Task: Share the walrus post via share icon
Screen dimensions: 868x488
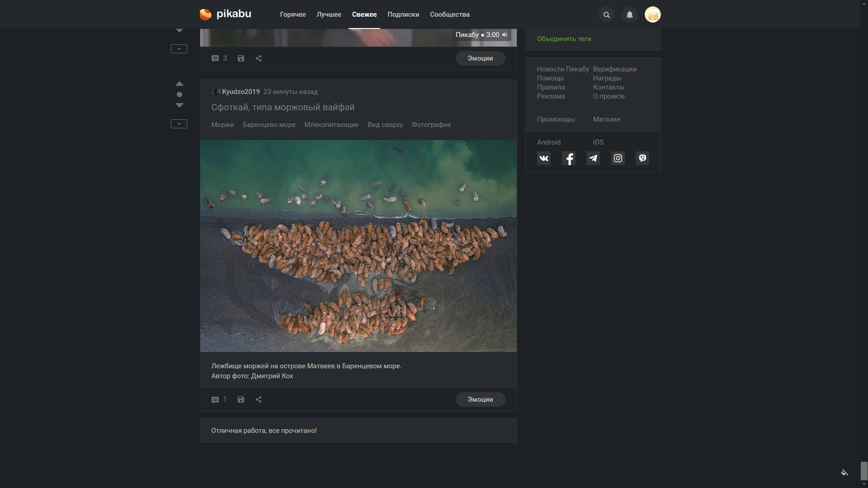Action: (x=259, y=399)
